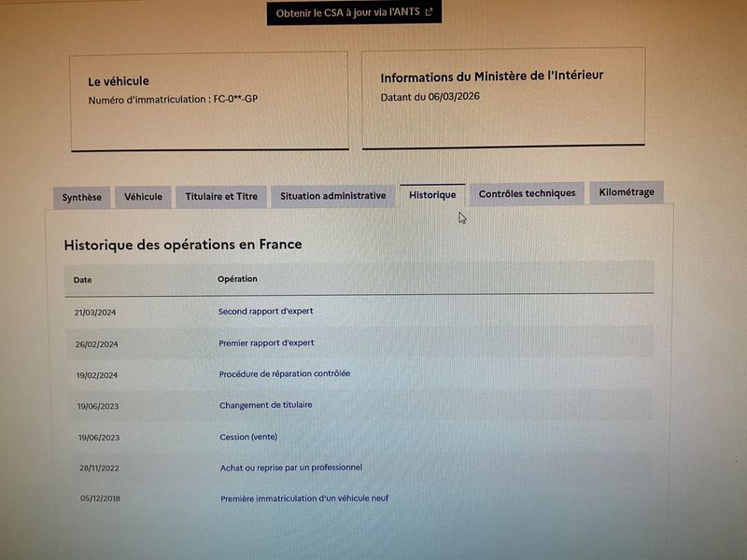Click 'Achat ou reprise par un professionnel'
The image size is (747, 560).
click(x=291, y=468)
